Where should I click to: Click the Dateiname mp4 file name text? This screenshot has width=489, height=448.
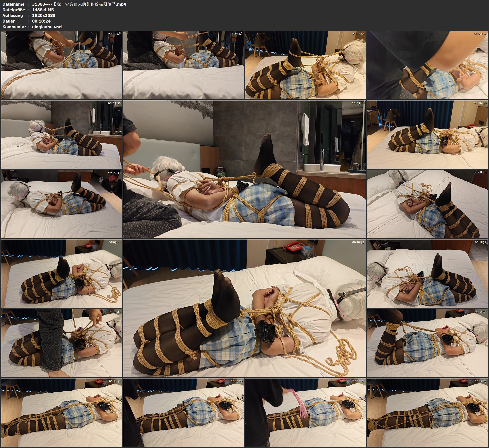(x=79, y=4)
